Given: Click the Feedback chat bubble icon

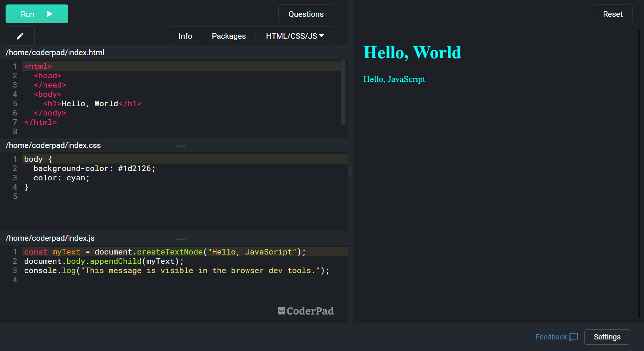Looking at the screenshot, I should pyautogui.click(x=574, y=337).
